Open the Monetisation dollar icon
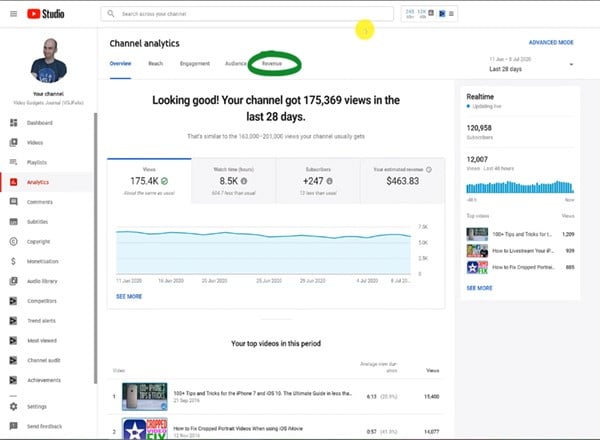 [13, 261]
